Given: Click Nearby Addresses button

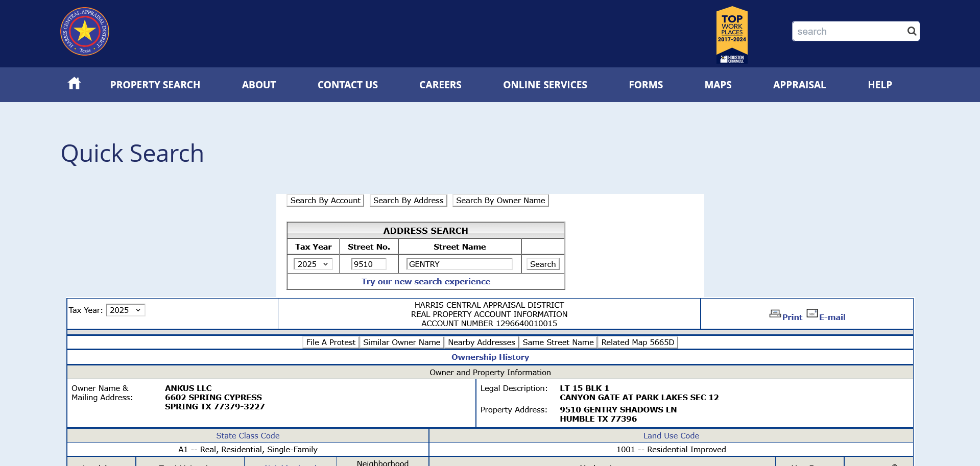Looking at the screenshot, I should [x=482, y=342].
